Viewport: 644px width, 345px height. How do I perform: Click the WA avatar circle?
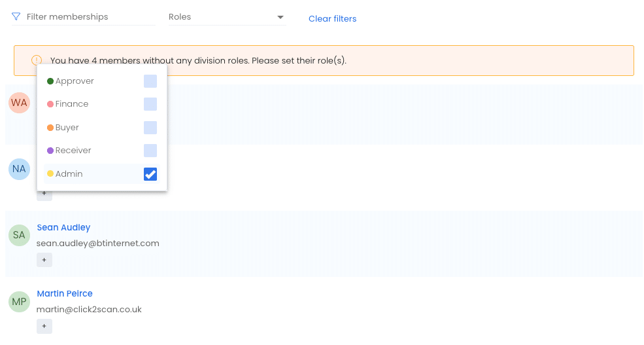pyautogui.click(x=20, y=102)
